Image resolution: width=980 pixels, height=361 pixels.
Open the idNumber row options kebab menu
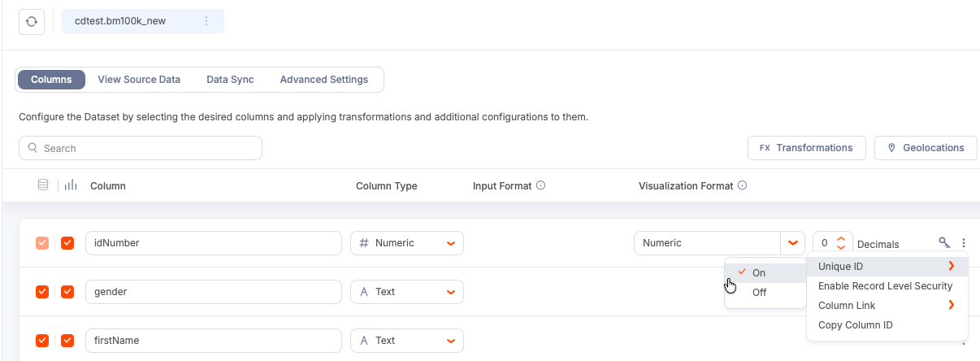coord(964,242)
